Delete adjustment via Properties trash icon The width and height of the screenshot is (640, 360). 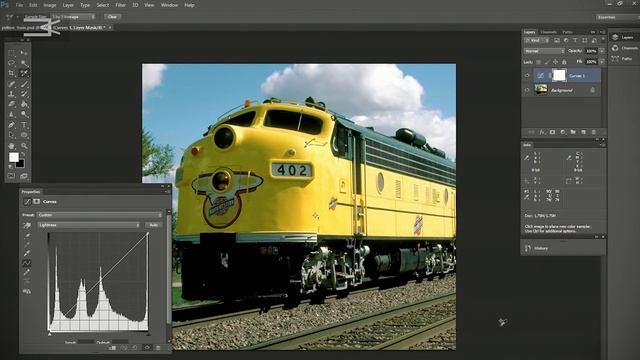158,348
